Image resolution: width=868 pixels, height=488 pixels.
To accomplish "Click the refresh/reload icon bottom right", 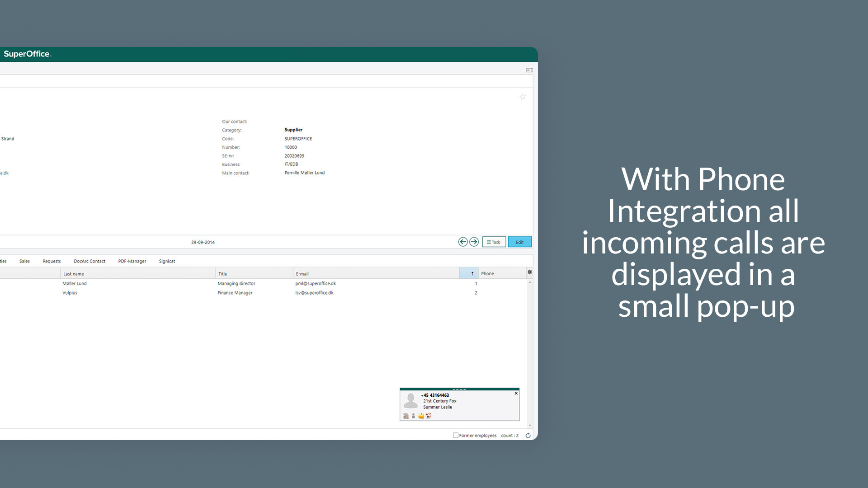I will pos(528,435).
